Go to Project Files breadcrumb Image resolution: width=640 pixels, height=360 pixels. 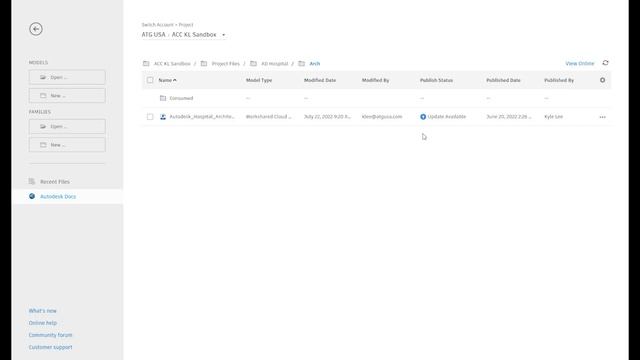[226, 64]
